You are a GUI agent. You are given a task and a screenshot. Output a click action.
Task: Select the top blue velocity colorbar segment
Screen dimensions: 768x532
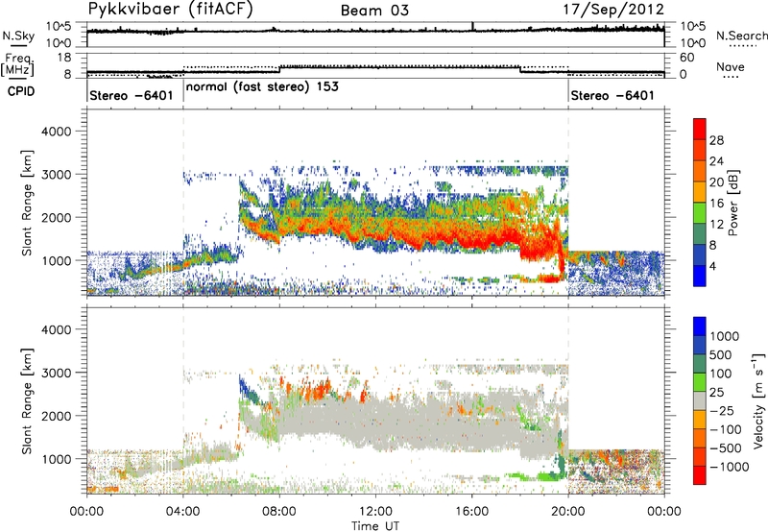tap(700, 326)
